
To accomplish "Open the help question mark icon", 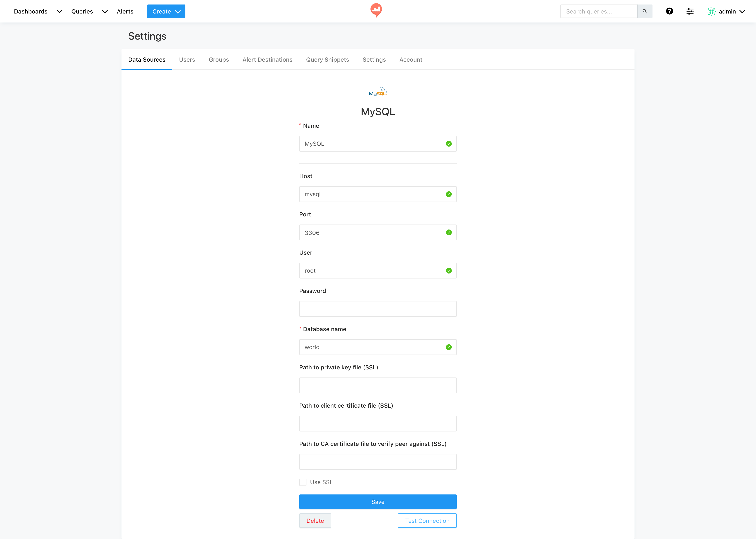I will pos(669,11).
